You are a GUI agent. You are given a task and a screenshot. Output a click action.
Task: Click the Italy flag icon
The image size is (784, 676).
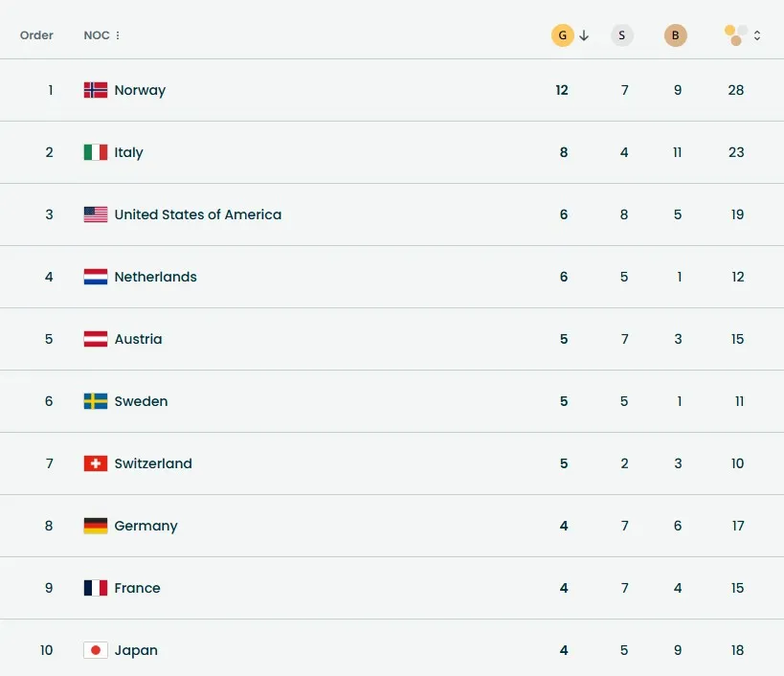(96, 152)
